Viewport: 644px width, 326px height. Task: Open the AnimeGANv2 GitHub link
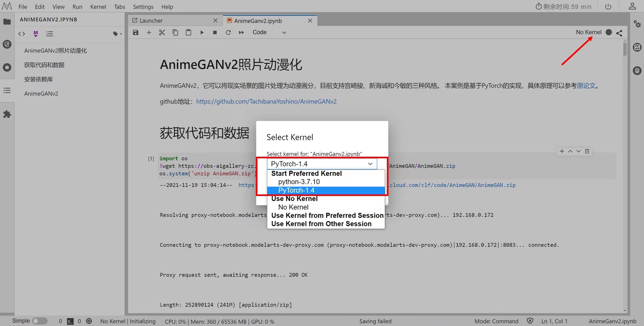pyautogui.click(x=266, y=101)
